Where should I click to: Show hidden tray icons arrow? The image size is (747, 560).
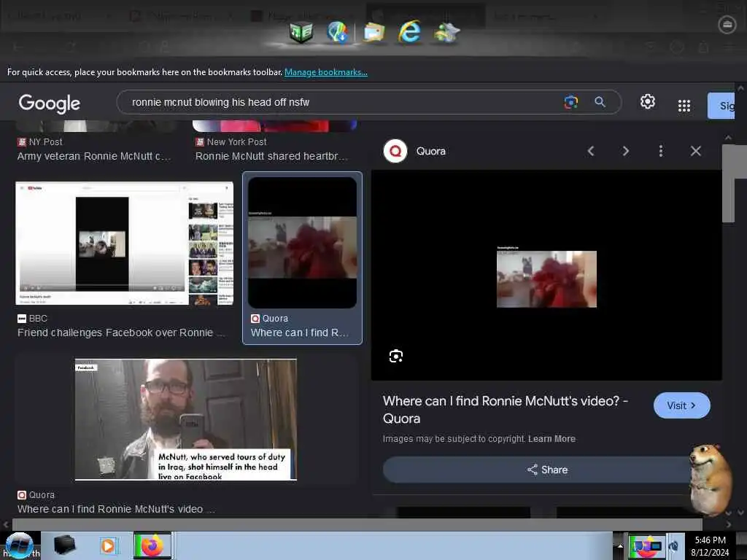tap(620, 545)
